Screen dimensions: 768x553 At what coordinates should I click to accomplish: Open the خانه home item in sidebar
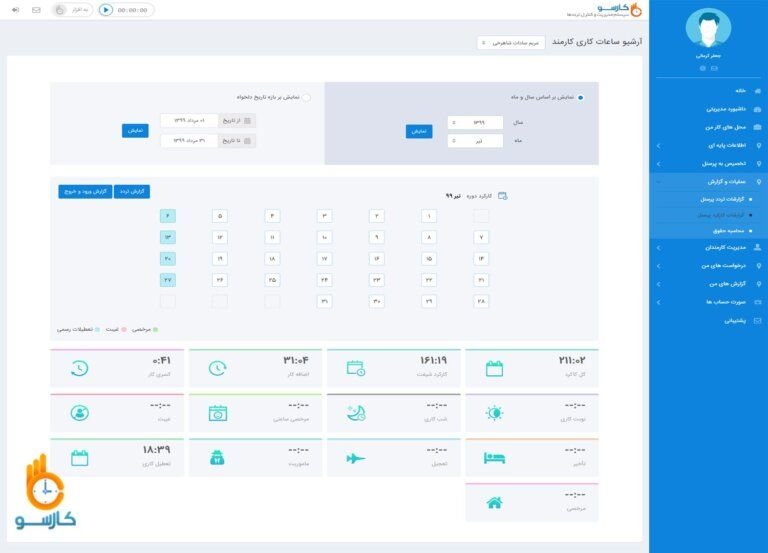click(x=740, y=91)
